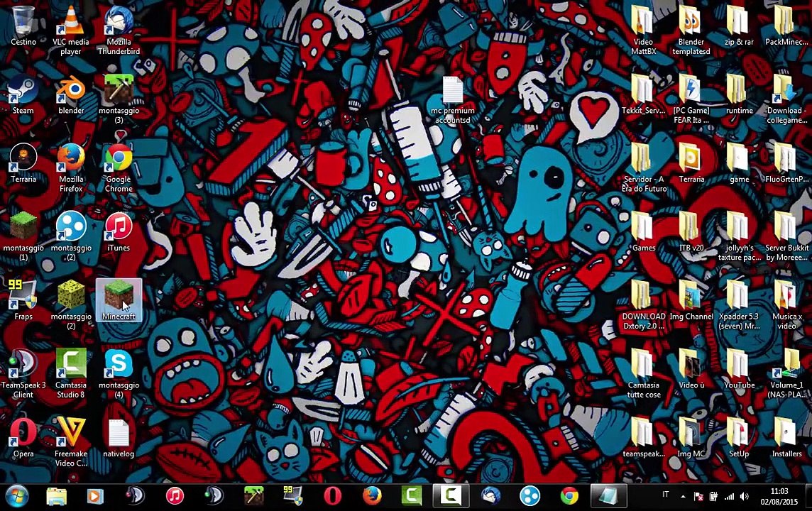Select DOWNLOAD Dxtory 2.0 folder
The width and height of the screenshot is (812, 511).
[x=643, y=305]
